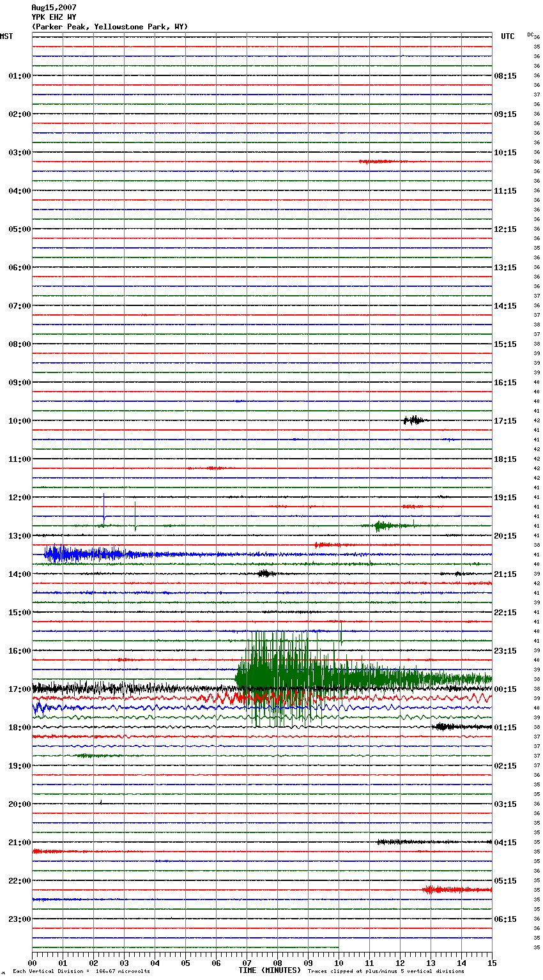Click the 14:15 UTC label
The image size is (543, 980).
tap(505, 306)
